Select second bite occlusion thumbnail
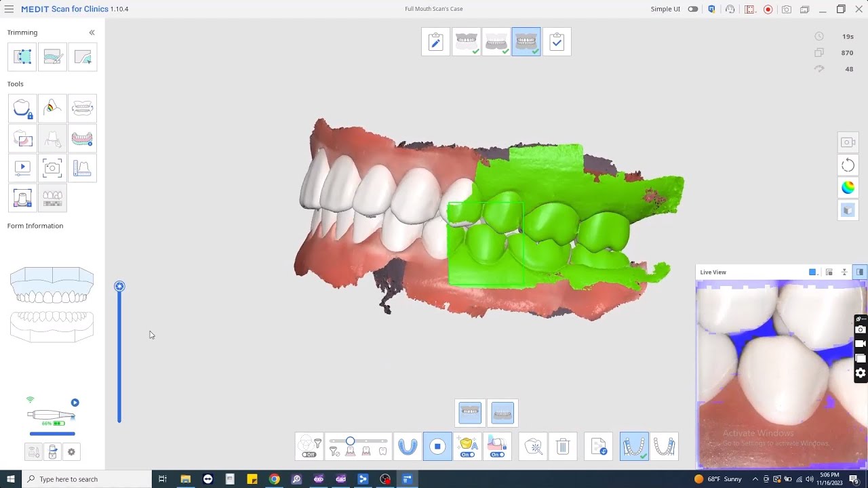Image resolution: width=868 pixels, height=488 pixels. coord(502,413)
